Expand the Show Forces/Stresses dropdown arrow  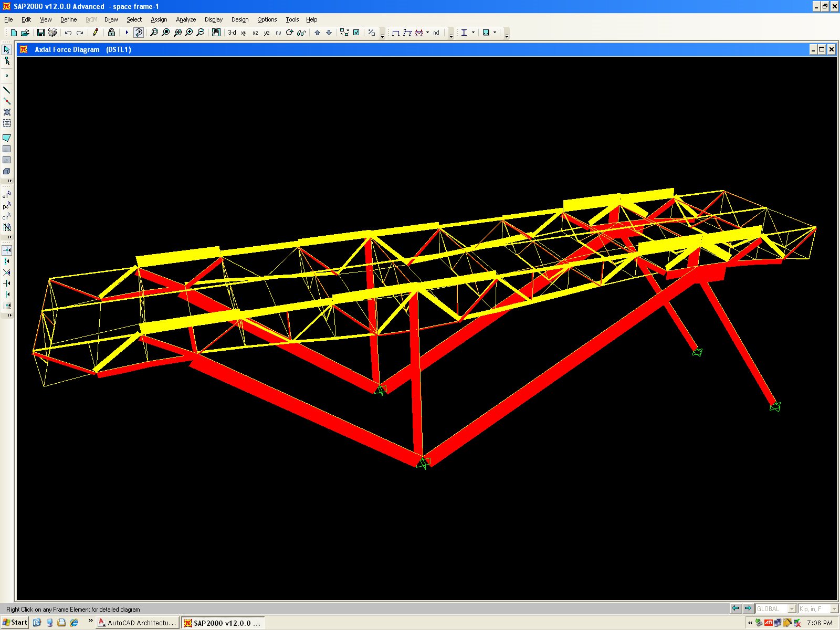point(428,33)
